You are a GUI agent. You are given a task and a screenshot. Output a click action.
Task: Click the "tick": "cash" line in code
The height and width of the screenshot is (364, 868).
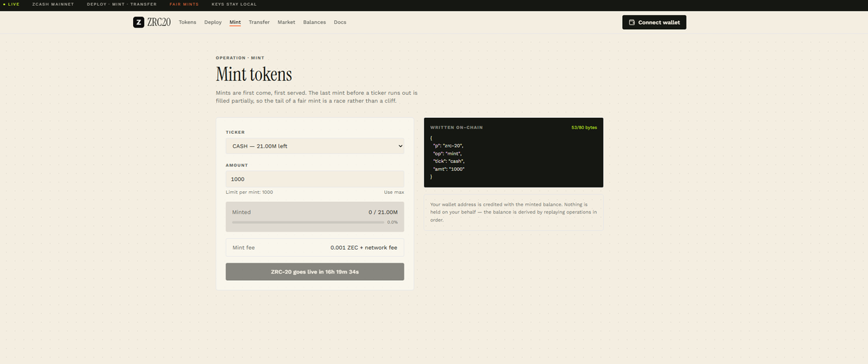point(448,161)
